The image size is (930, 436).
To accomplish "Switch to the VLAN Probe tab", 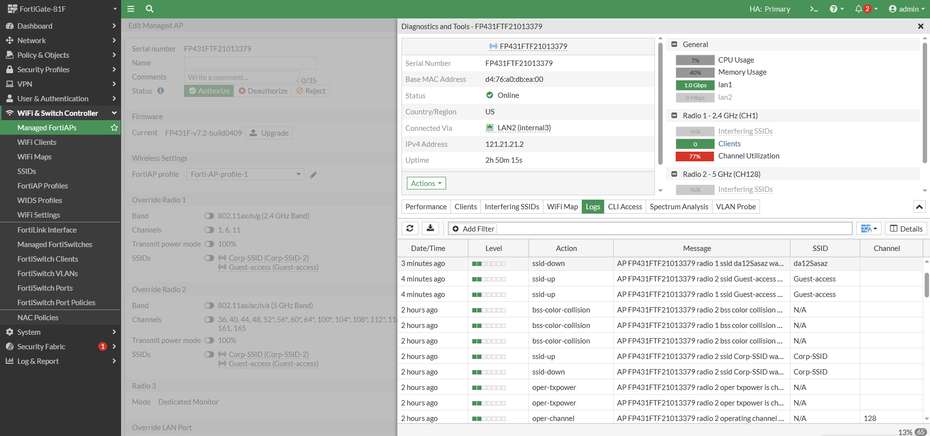I will pos(735,206).
